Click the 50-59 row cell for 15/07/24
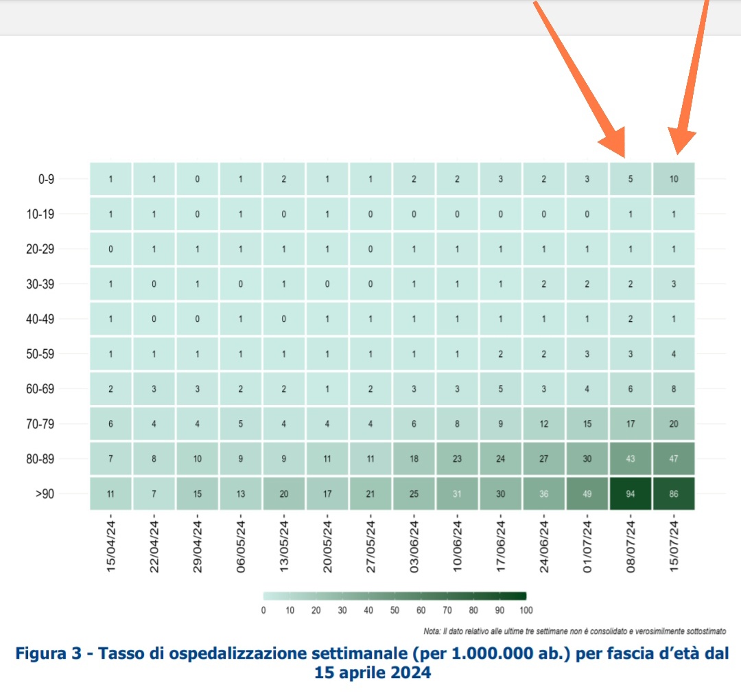Viewport: 741px width, 700px height. (x=674, y=354)
